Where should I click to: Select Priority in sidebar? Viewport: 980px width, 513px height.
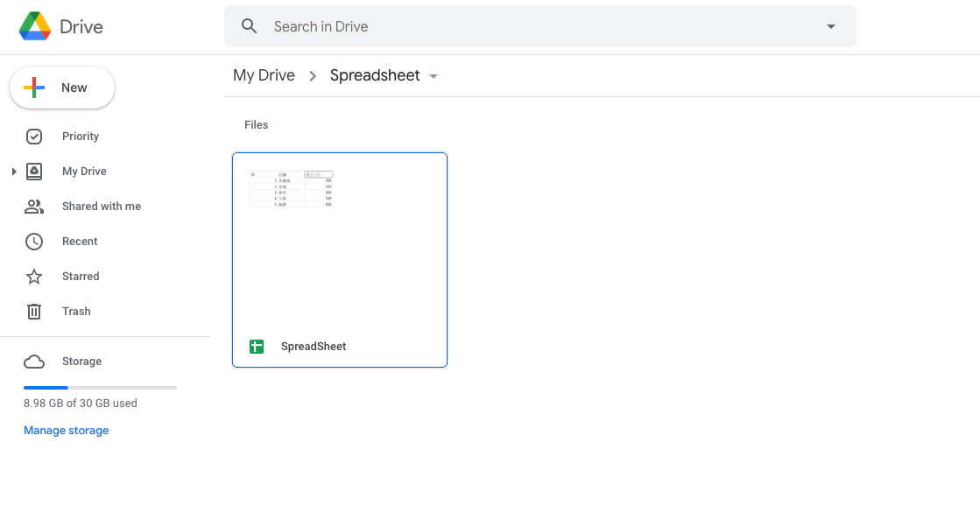click(x=81, y=137)
